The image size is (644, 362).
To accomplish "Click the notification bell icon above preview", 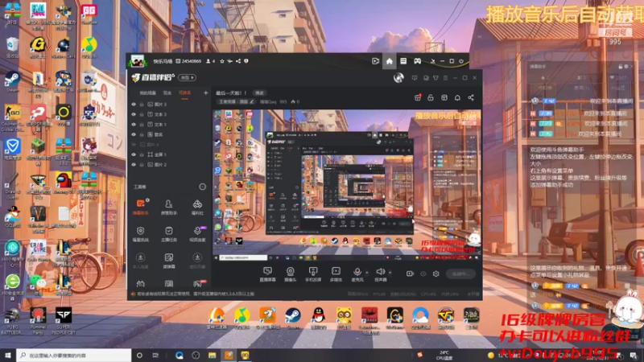I will click(457, 97).
